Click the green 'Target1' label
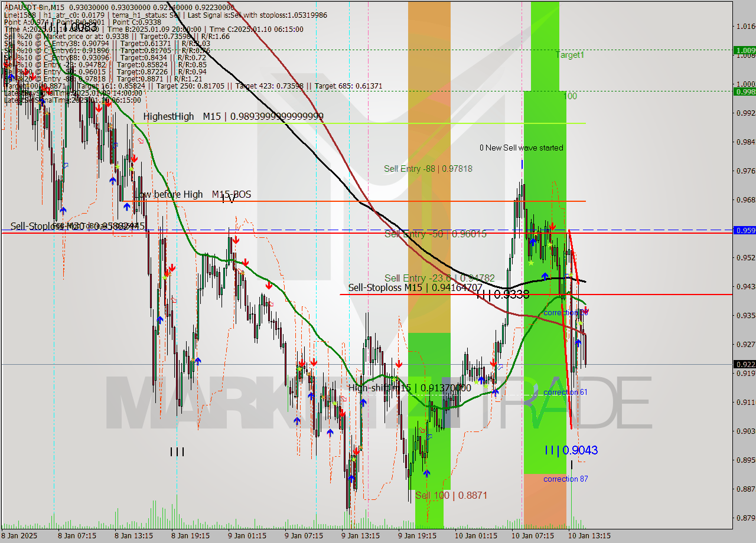Image resolution: width=756 pixels, height=543 pixels. [570, 54]
